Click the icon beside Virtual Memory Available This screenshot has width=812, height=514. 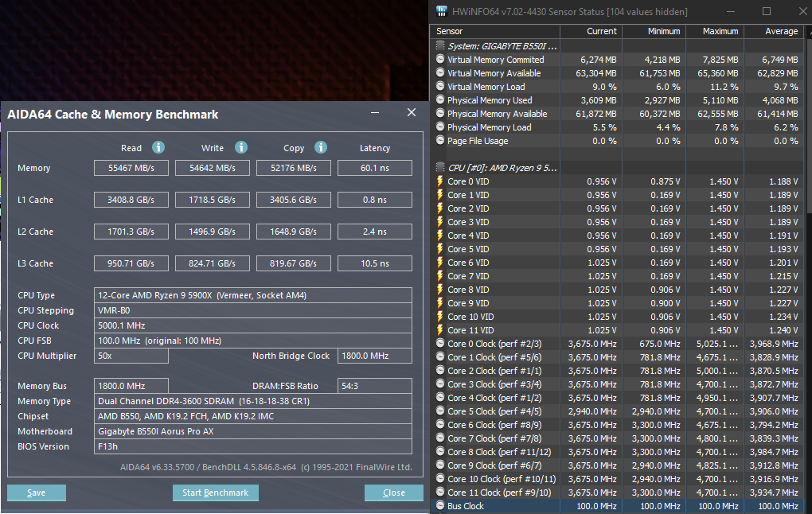[440, 72]
